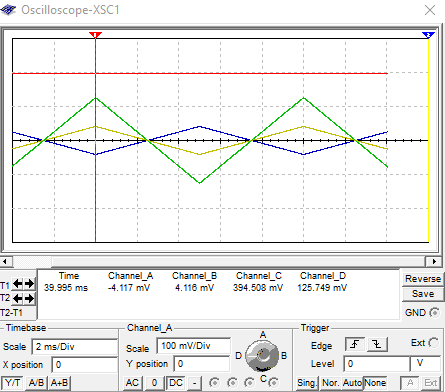Image resolution: width=445 pixels, height=392 pixels.
Task: Move cursor T1 right with its arrow
Action: pos(29,284)
